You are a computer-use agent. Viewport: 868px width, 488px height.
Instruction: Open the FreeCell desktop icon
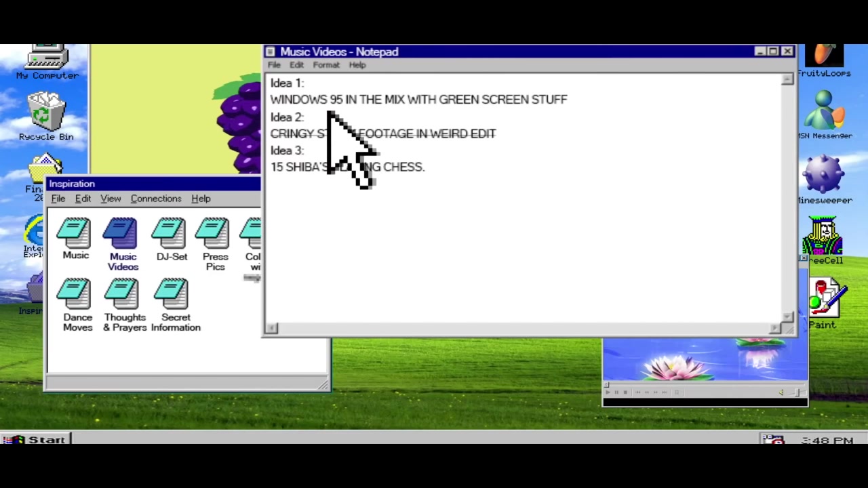[x=823, y=239]
